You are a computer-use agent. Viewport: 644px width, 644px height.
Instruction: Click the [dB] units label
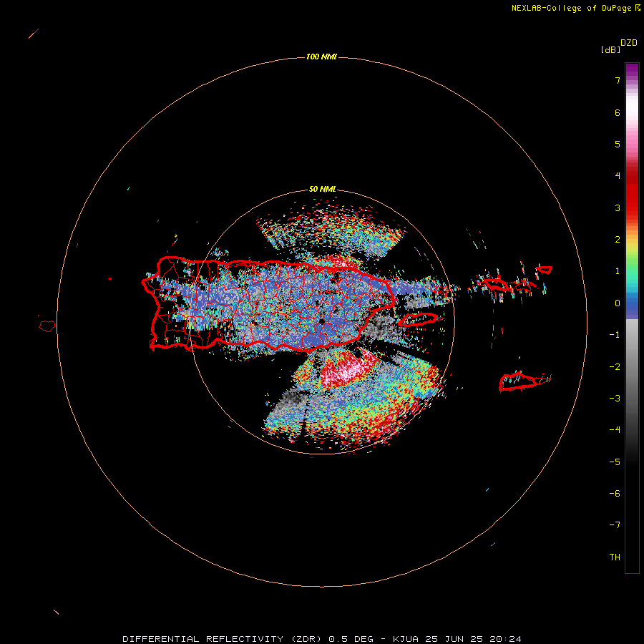click(x=610, y=50)
